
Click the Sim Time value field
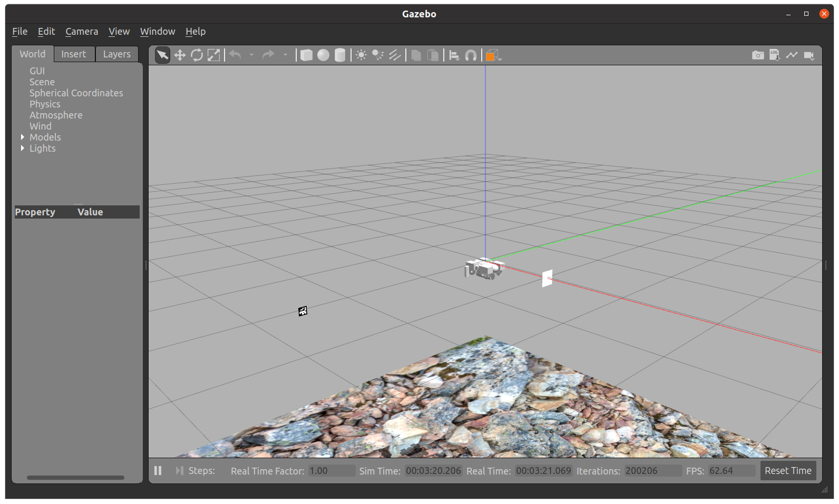point(433,470)
